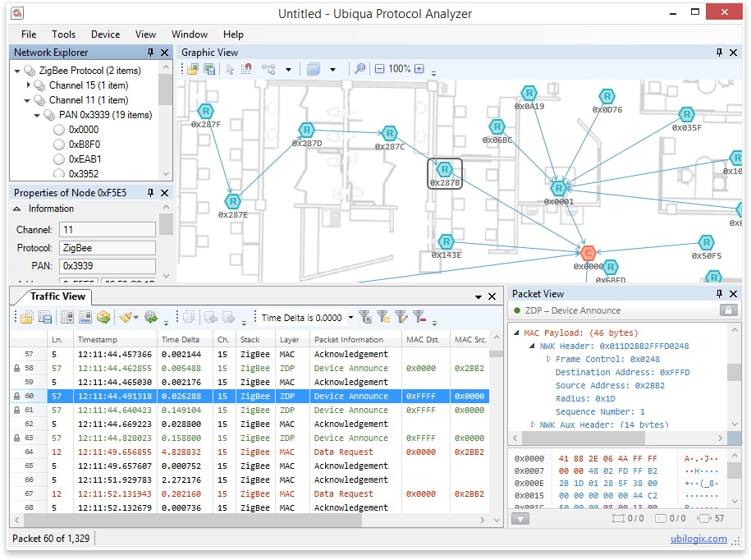Image resolution: width=751 pixels, height=560 pixels.
Task: Click the yellow box refresh icon
Action: (x=103, y=317)
